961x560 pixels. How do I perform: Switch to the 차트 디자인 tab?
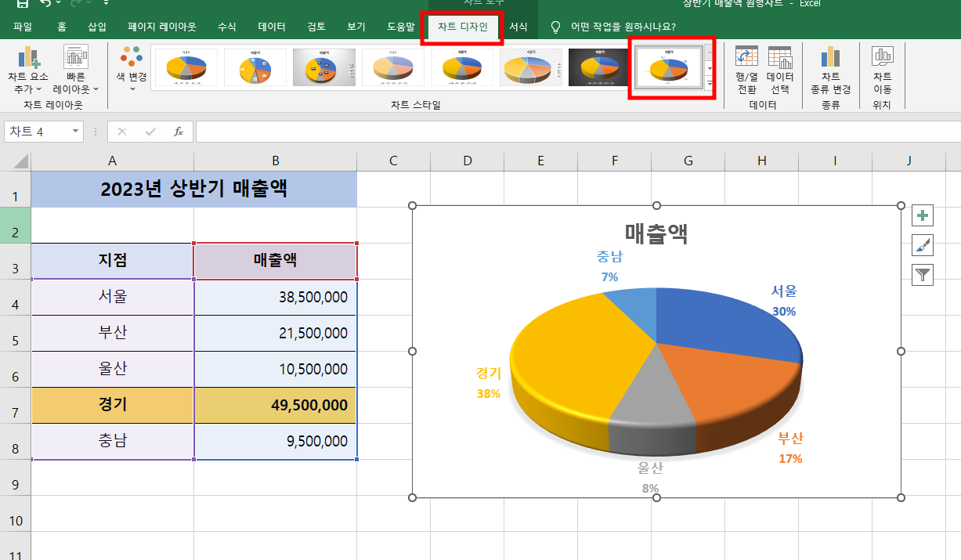[462, 27]
